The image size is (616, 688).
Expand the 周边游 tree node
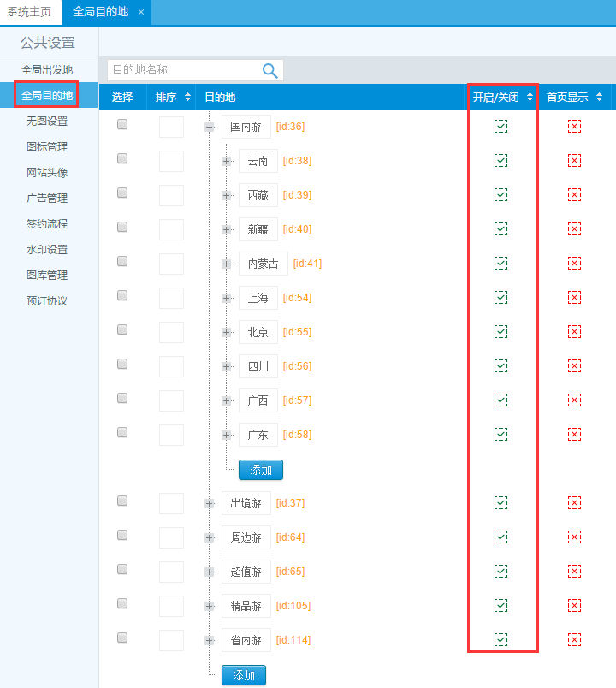[x=210, y=537]
